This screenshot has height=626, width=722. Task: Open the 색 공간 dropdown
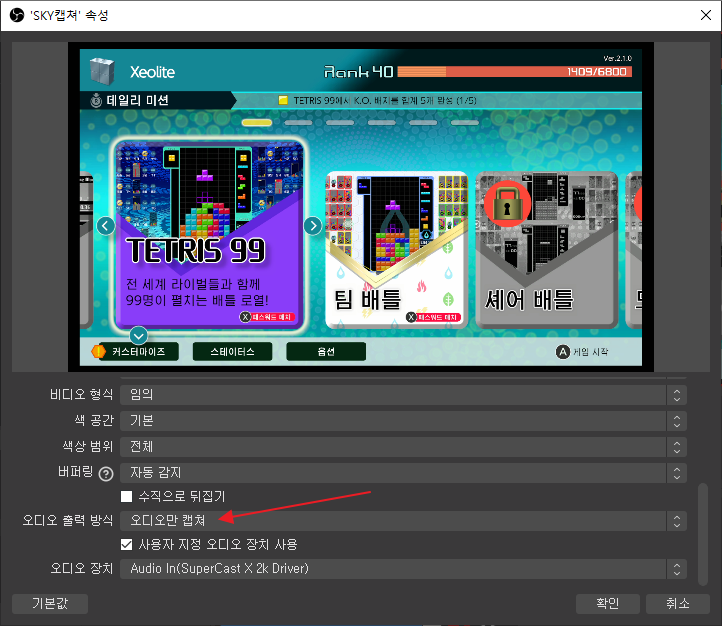(x=403, y=421)
